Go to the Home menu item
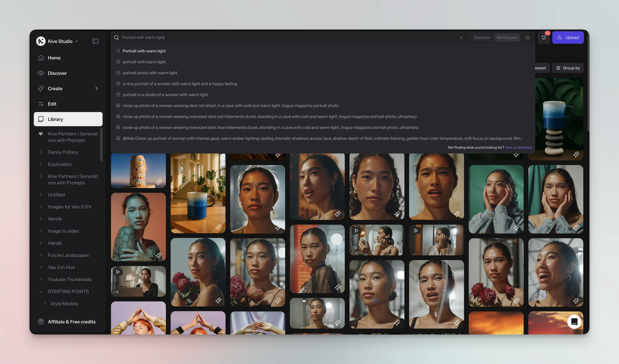 (54, 58)
